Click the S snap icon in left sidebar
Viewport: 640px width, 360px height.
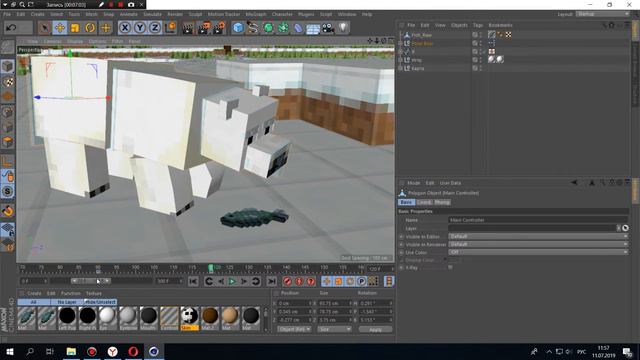7,191
